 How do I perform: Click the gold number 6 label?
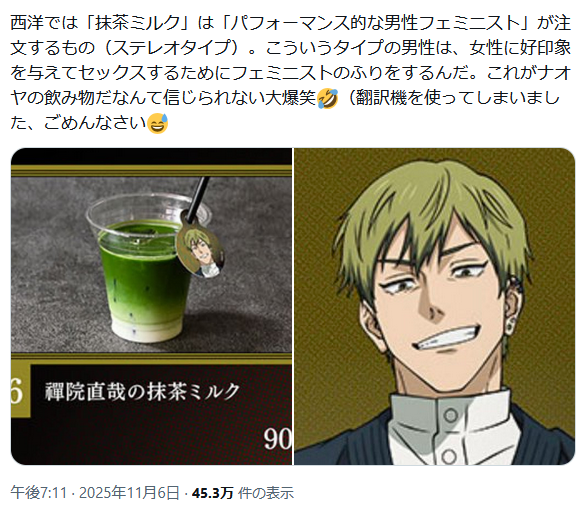click(16, 392)
